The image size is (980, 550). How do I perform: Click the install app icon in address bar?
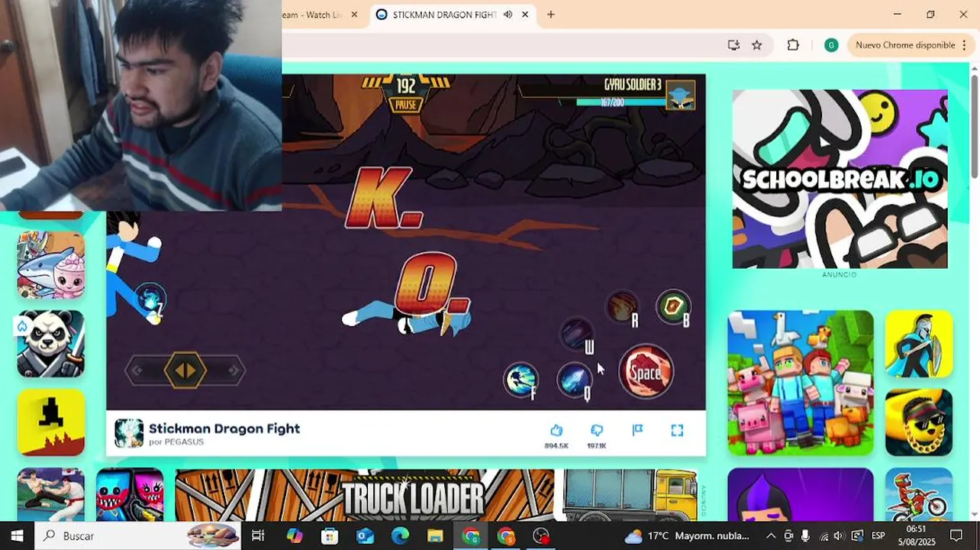point(733,45)
